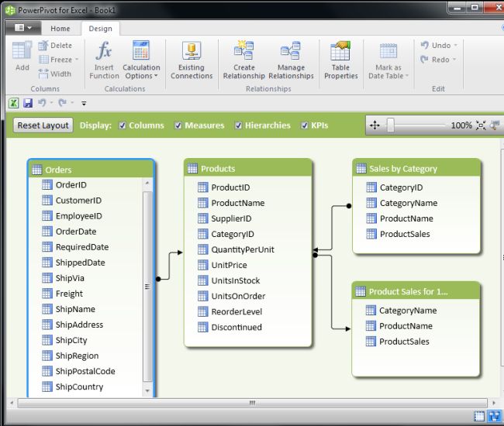Open the PowerPivot file menu button
Screen dimensions: 504x426
click(x=23, y=28)
